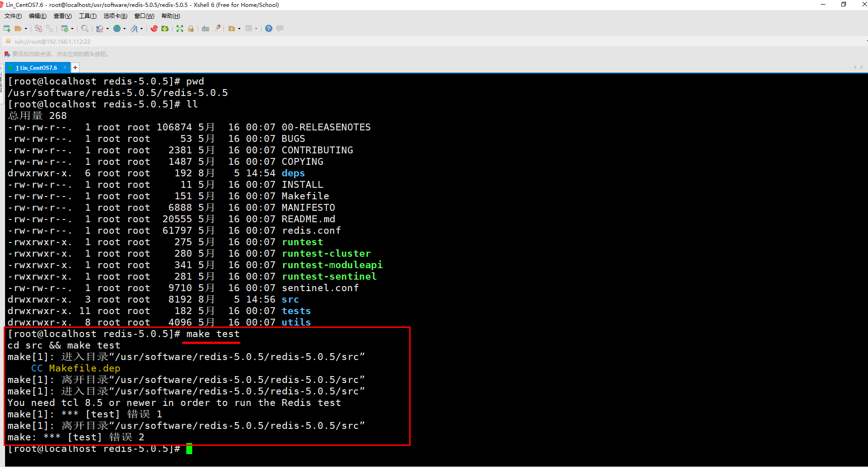Open the session manager folder icon
Viewport: 868px width, 467px height.
pos(18,28)
